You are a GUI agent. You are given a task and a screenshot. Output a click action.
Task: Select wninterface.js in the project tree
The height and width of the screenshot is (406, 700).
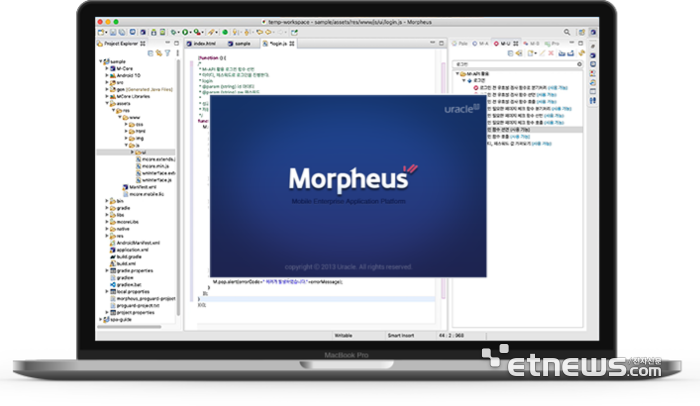tap(154, 180)
